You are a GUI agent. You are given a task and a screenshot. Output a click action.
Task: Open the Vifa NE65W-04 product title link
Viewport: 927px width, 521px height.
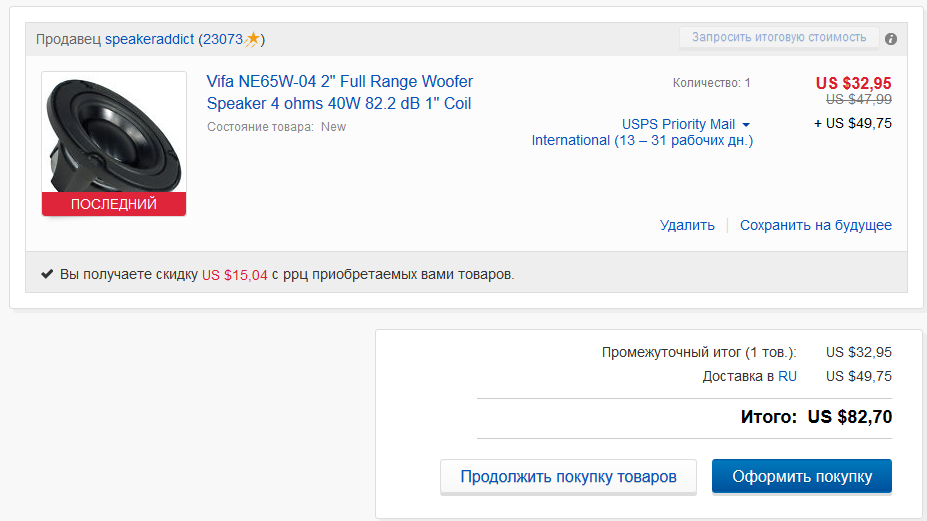tap(339, 92)
